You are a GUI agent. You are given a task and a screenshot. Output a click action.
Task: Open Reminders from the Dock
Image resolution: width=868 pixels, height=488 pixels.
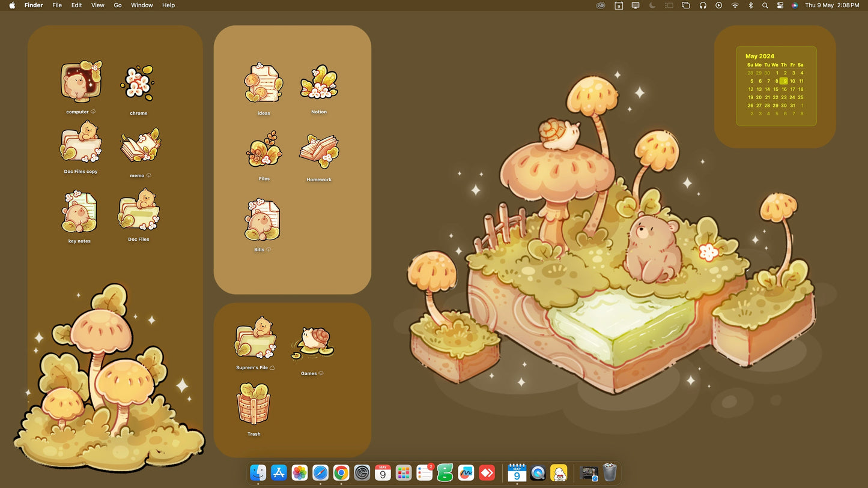point(424,473)
